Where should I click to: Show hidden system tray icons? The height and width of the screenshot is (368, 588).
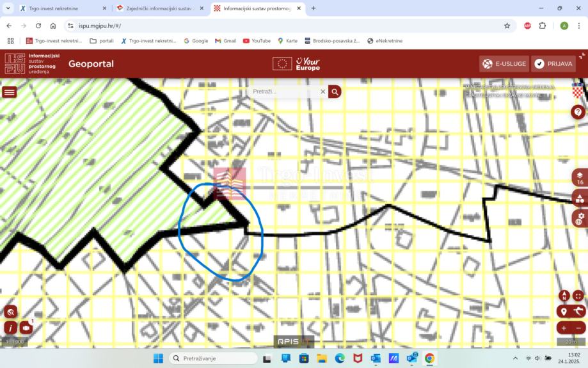point(515,358)
